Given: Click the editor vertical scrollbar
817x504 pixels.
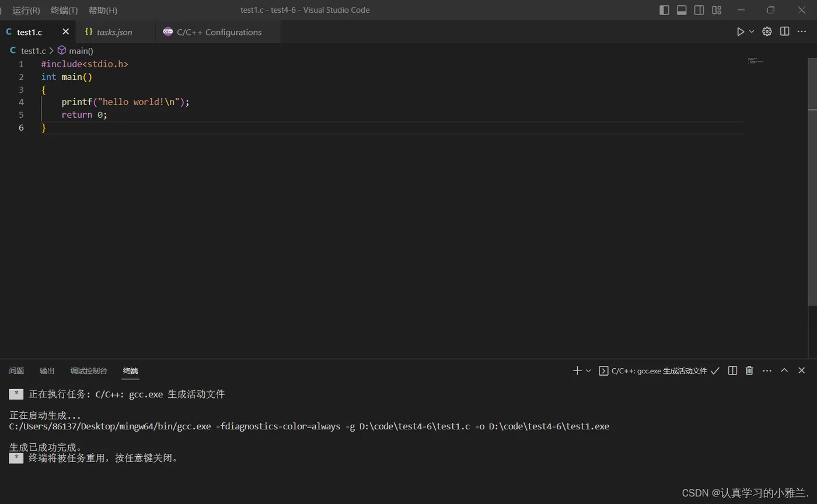Looking at the screenshot, I should tap(812, 181).
